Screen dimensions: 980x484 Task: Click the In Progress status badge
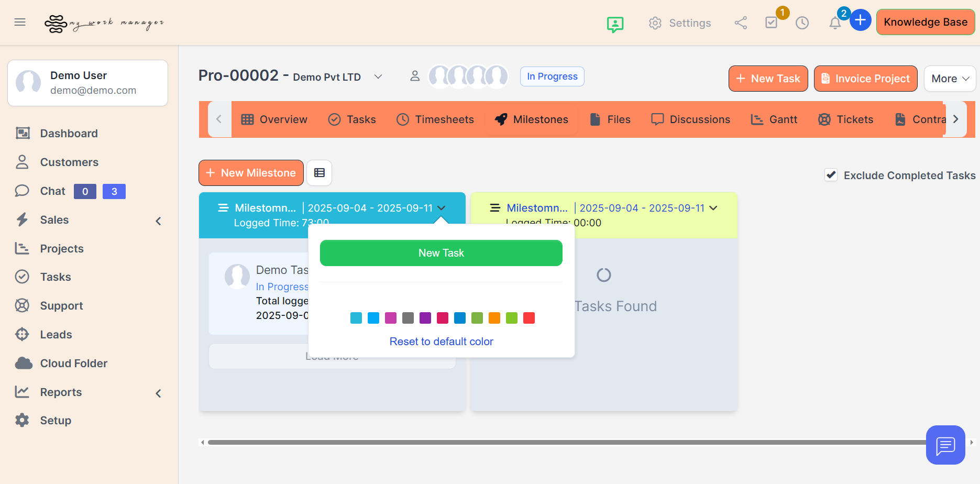552,76
